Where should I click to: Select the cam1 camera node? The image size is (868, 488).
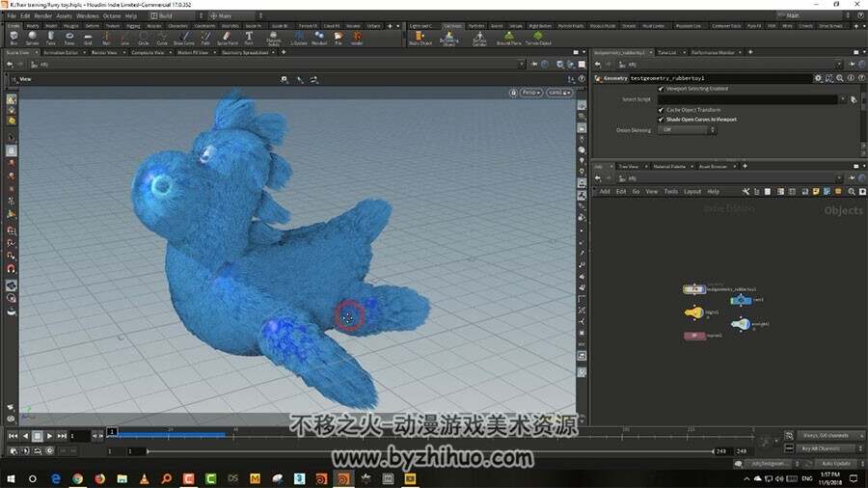coord(741,301)
